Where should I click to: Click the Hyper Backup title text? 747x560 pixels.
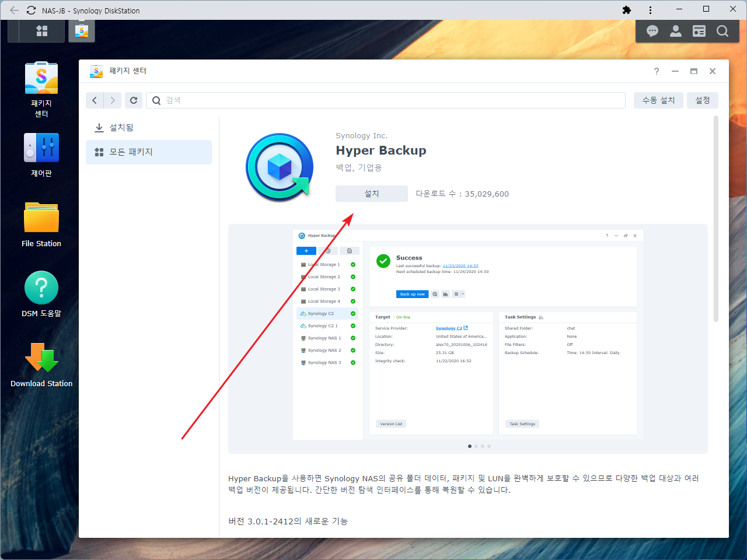point(381,150)
